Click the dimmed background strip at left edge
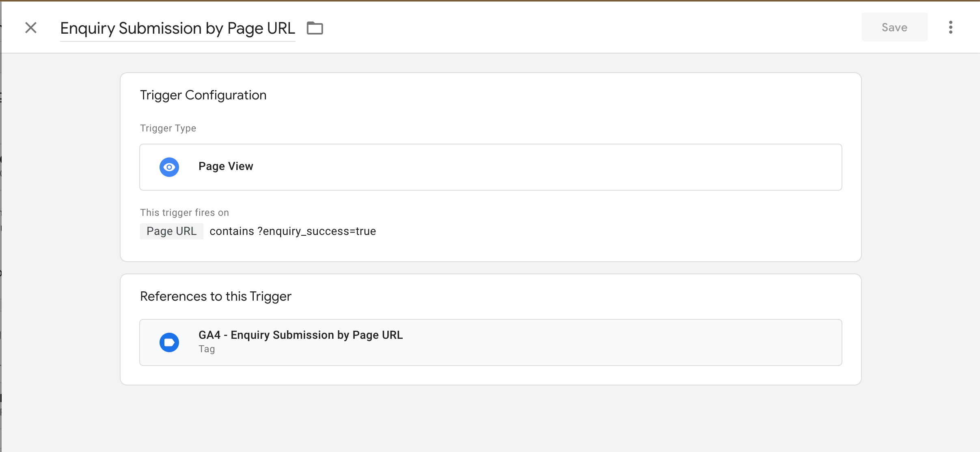The image size is (980, 452). (x=1, y=243)
